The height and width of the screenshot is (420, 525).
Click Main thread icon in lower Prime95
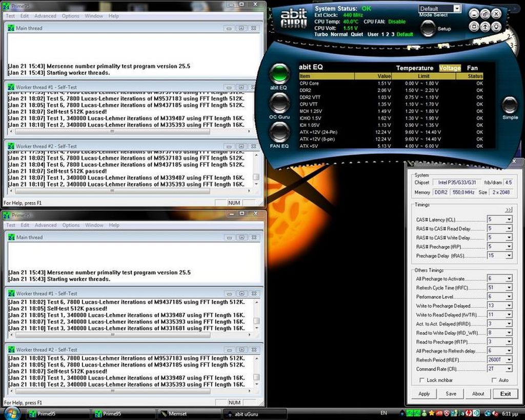11,237
